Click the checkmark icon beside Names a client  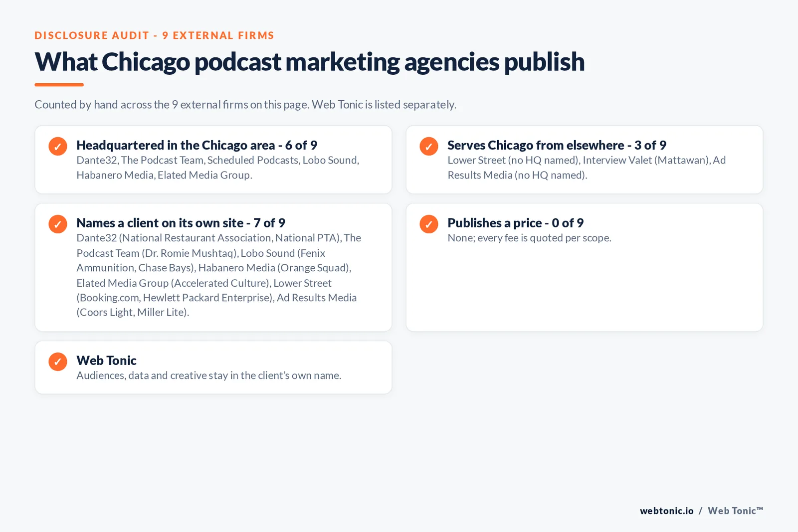[58, 224]
